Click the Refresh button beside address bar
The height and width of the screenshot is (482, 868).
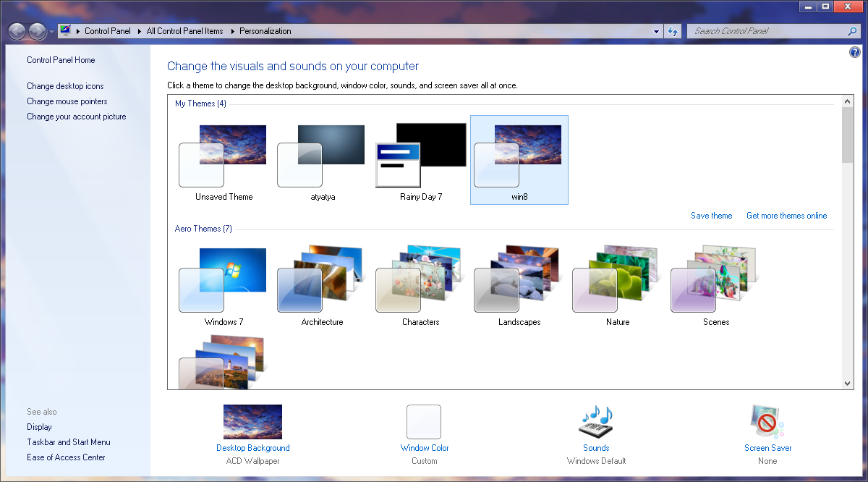[x=673, y=31]
